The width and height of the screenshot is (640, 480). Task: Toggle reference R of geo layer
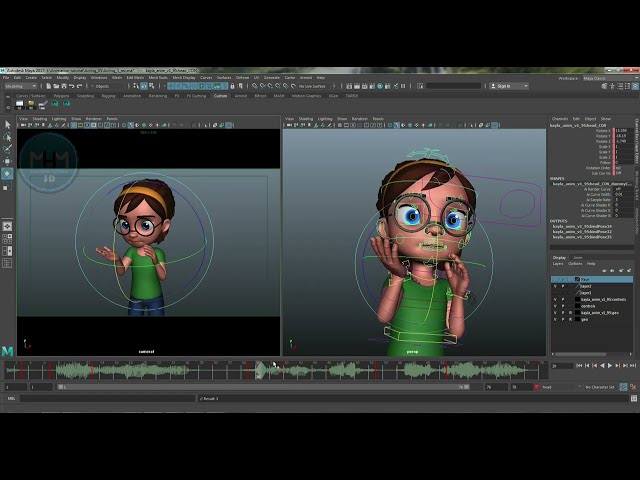coord(571,320)
